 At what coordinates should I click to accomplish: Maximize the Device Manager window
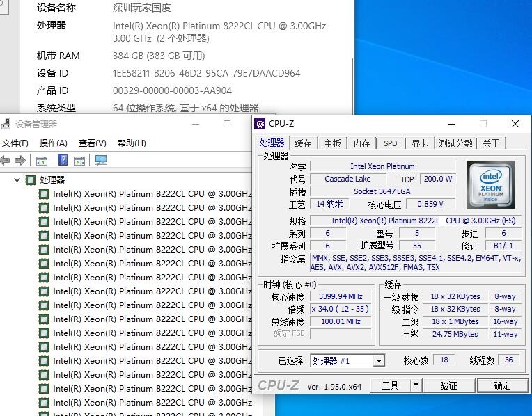(x=227, y=124)
